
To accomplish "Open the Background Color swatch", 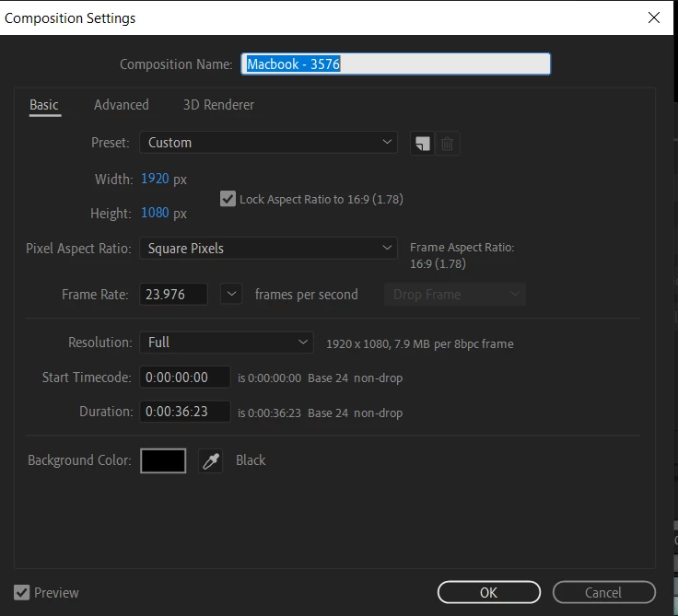I will (163, 460).
